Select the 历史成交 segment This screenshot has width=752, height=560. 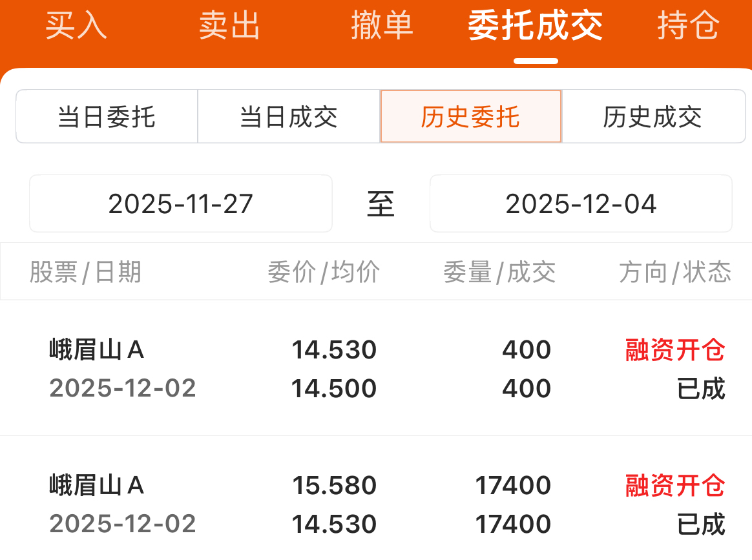[x=653, y=117]
